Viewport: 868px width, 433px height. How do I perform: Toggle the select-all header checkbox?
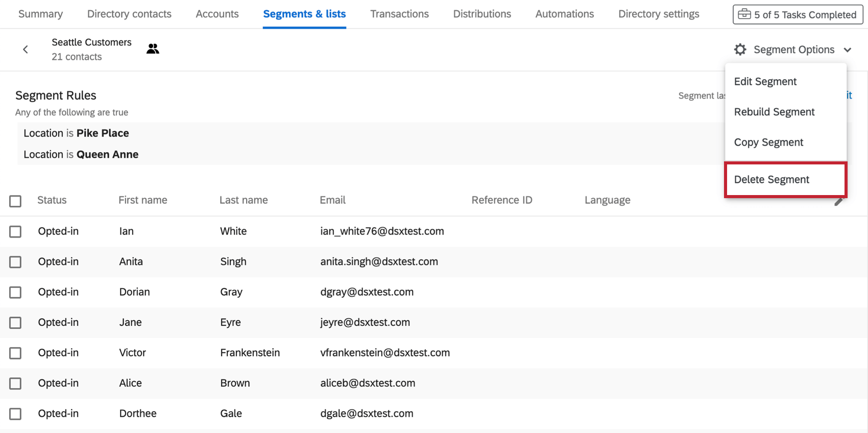(15, 201)
